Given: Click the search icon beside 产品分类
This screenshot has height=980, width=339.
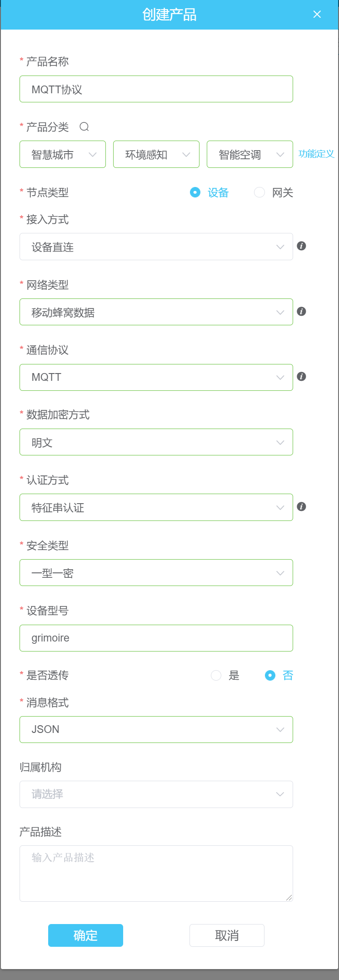Looking at the screenshot, I should 84,127.
